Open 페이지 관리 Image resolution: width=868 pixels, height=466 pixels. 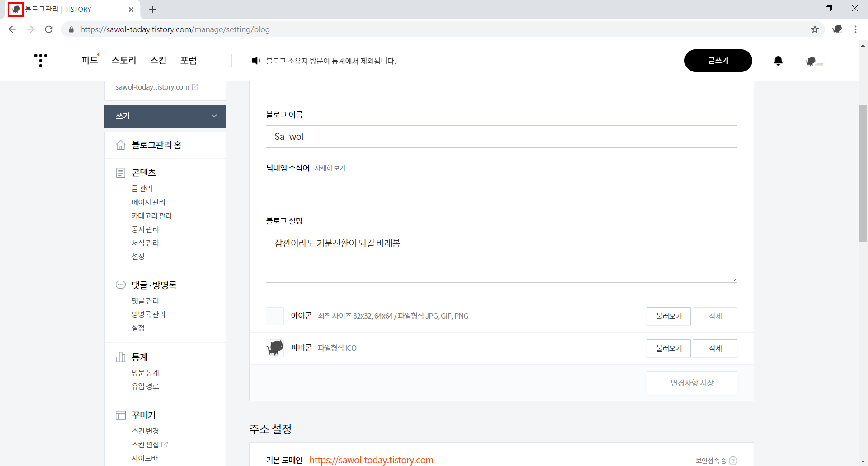[x=148, y=202]
